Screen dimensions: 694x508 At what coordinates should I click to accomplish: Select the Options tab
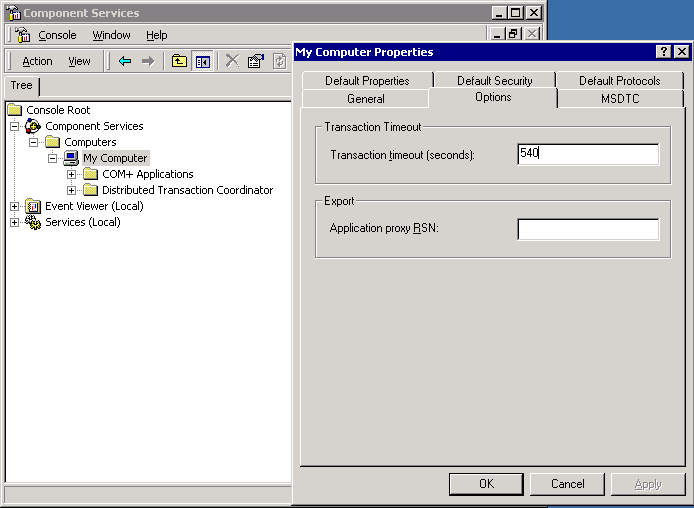tap(493, 97)
